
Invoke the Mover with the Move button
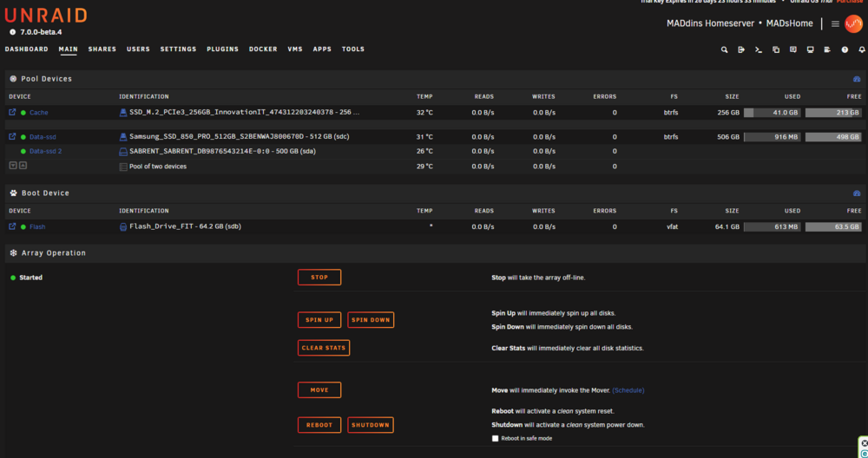pyautogui.click(x=319, y=390)
